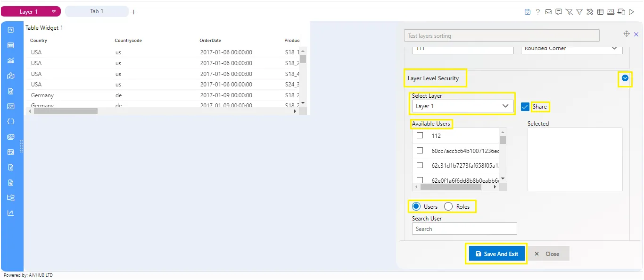Select the sidebar card widget icon
Viewport: 644px width, 280px height.
point(11,45)
